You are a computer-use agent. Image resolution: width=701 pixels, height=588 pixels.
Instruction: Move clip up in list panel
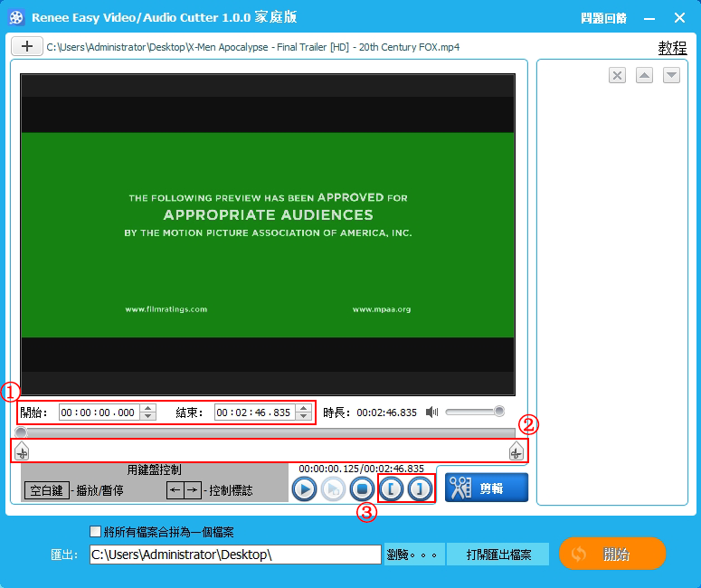[x=644, y=76]
